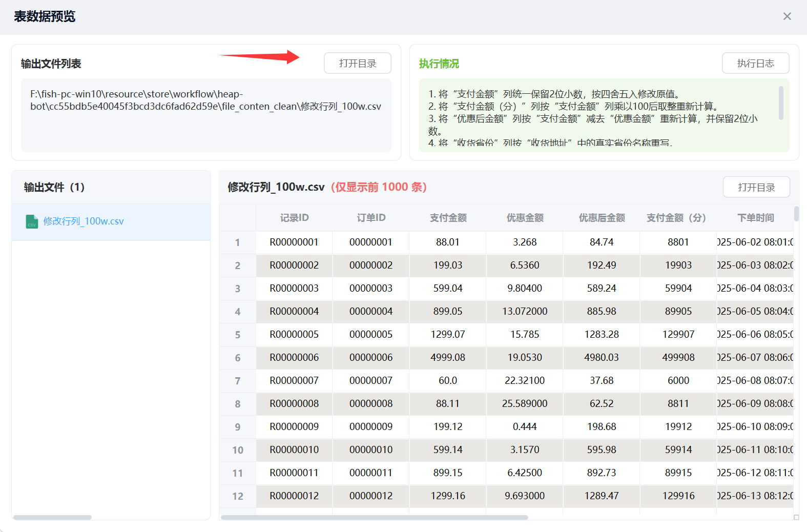Viewport: 807px width, 532px height.
Task: Click the green CSV file icon
Action: point(32,221)
